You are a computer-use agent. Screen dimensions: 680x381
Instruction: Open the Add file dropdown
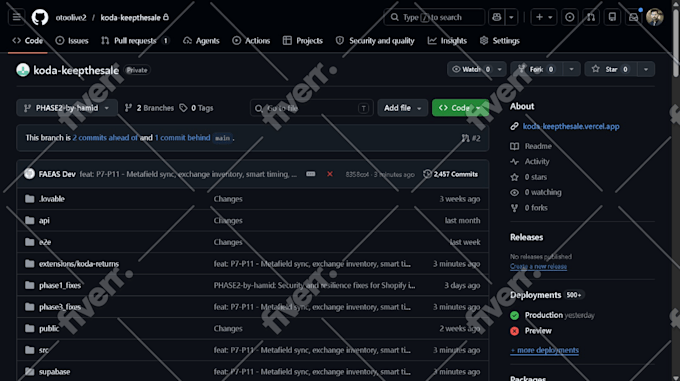pyautogui.click(x=402, y=108)
